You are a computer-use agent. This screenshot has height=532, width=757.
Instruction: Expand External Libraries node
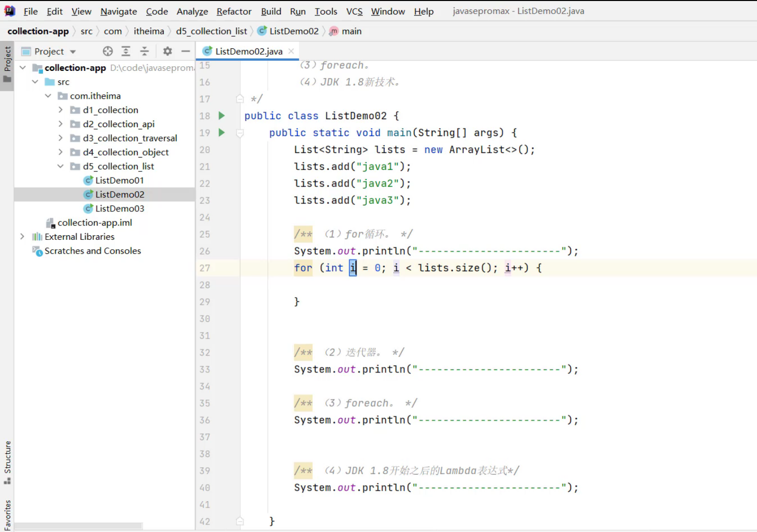(x=22, y=236)
